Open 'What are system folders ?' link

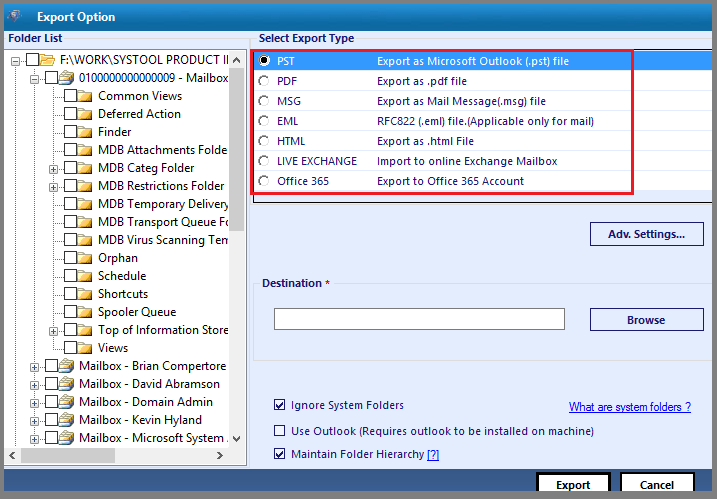pos(630,407)
